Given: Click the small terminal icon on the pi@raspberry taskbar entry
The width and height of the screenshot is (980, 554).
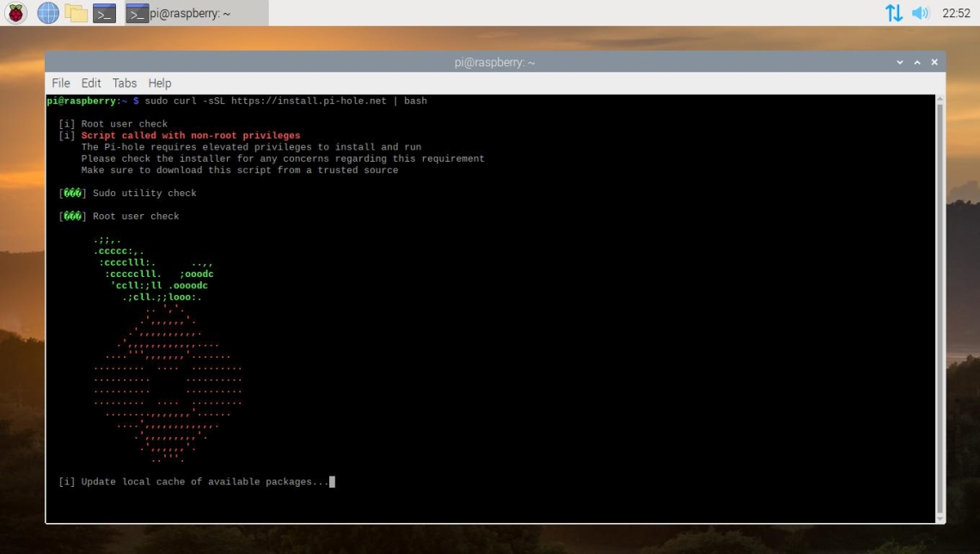Looking at the screenshot, I should [x=137, y=13].
